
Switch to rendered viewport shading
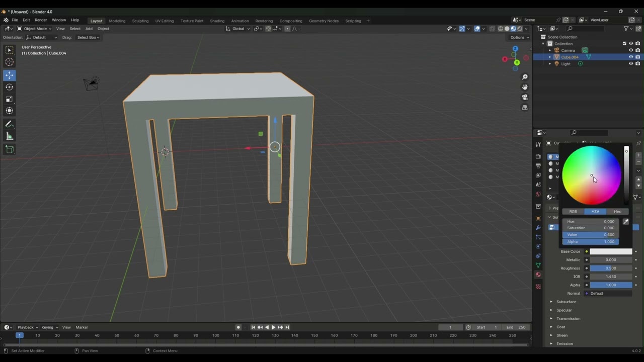tap(520, 29)
